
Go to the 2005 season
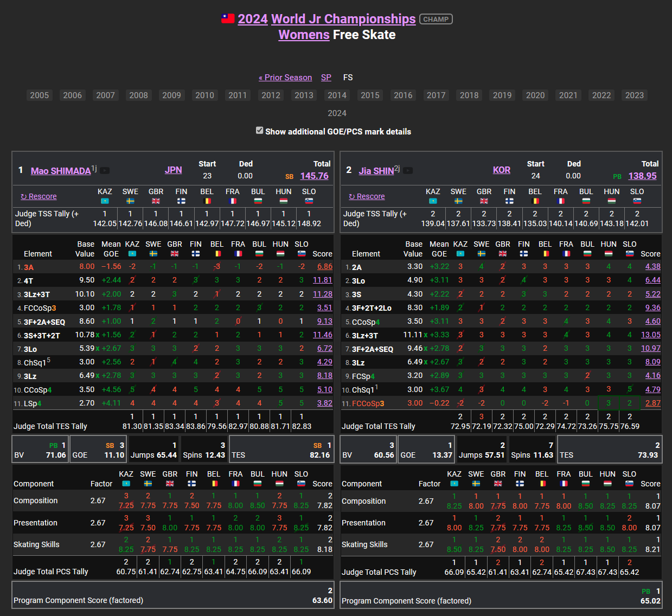click(x=39, y=95)
